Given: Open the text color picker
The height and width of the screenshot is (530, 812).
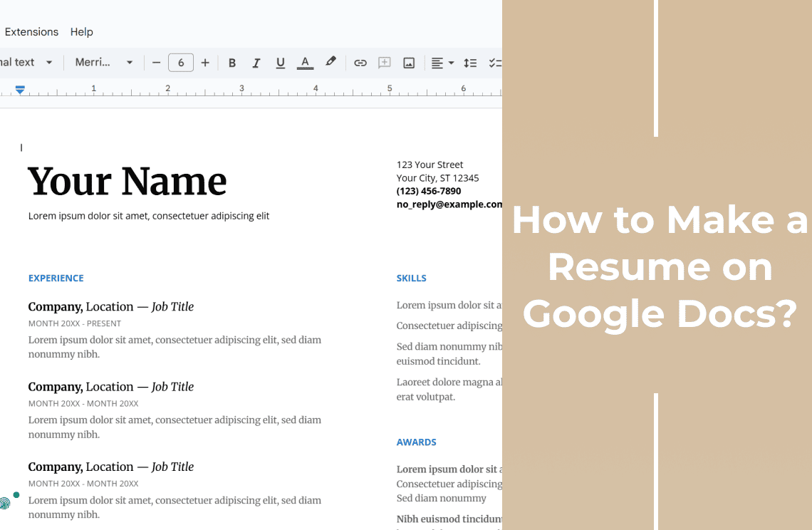Looking at the screenshot, I should (305, 63).
